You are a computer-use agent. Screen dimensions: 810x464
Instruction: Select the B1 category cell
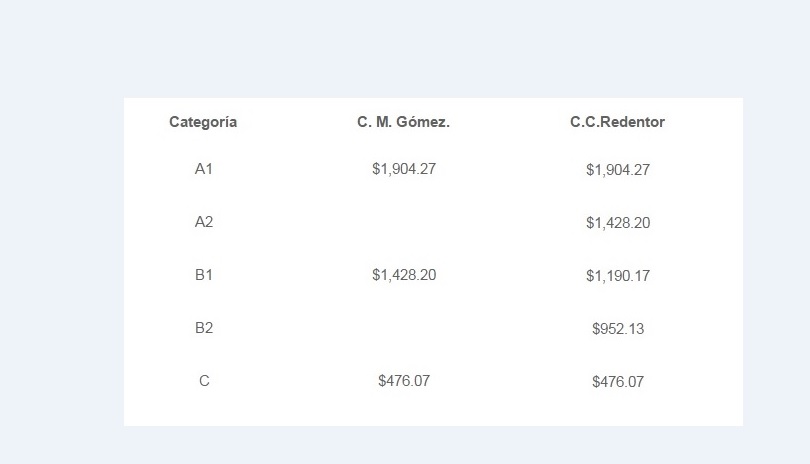pos(204,275)
